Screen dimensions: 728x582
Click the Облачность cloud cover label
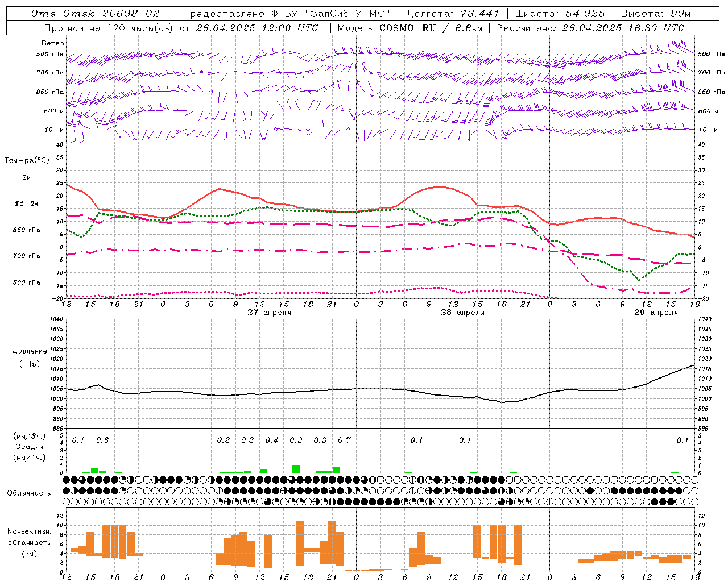29,493
